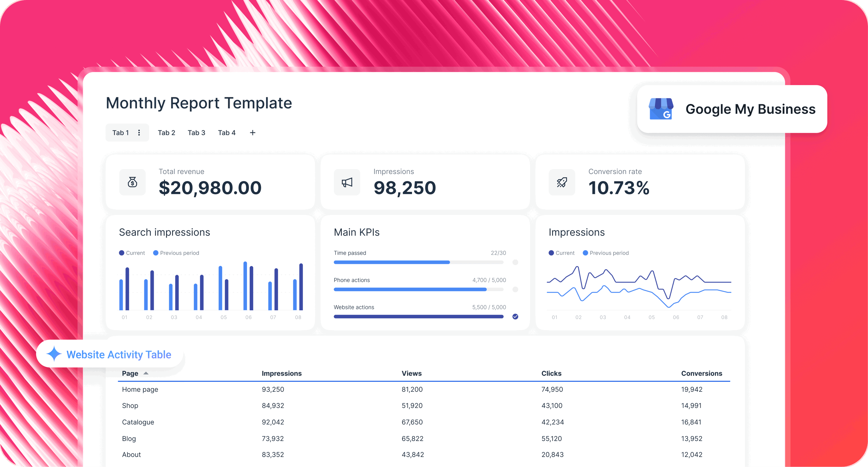
Task: Click the plus icon to add a tab
Action: tap(252, 132)
